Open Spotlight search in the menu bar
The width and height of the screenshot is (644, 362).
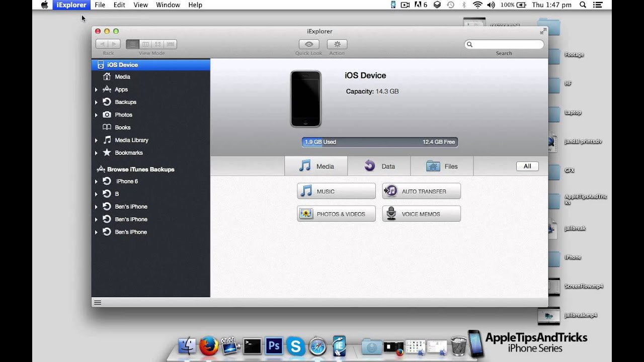[x=583, y=5]
